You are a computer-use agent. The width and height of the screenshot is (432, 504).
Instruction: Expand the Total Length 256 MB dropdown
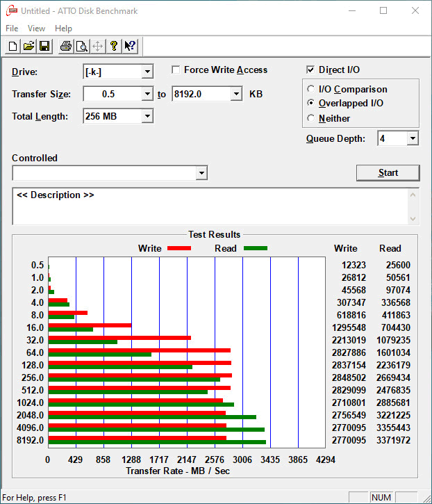pos(147,116)
